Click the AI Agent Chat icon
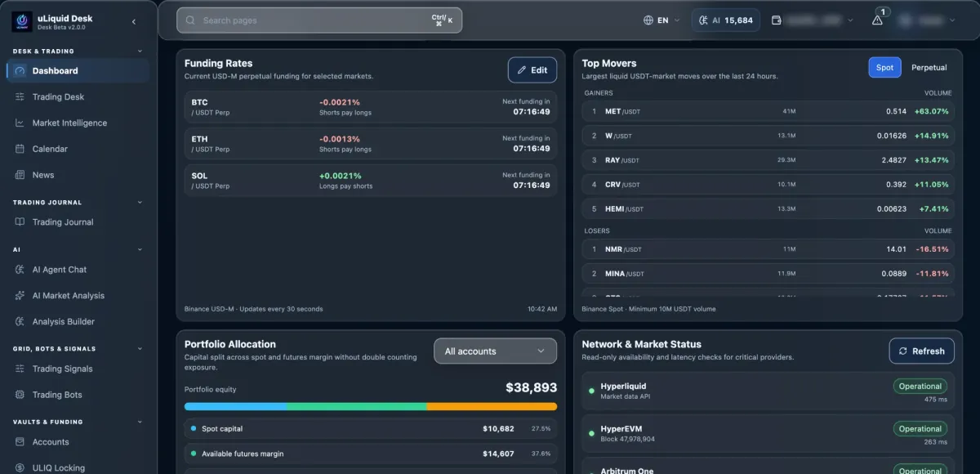 click(20, 270)
